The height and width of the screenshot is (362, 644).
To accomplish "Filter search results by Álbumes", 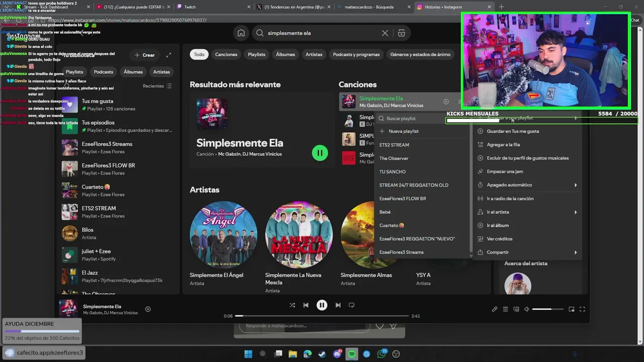I will click(285, 54).
